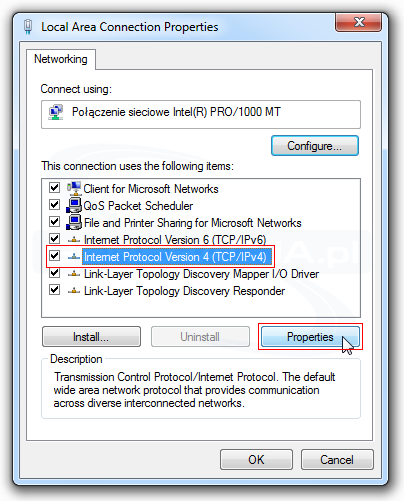The image size is (404, 501).
Task: Click the TCP/IPv6 protocol icon
Action: coord(74,240)
